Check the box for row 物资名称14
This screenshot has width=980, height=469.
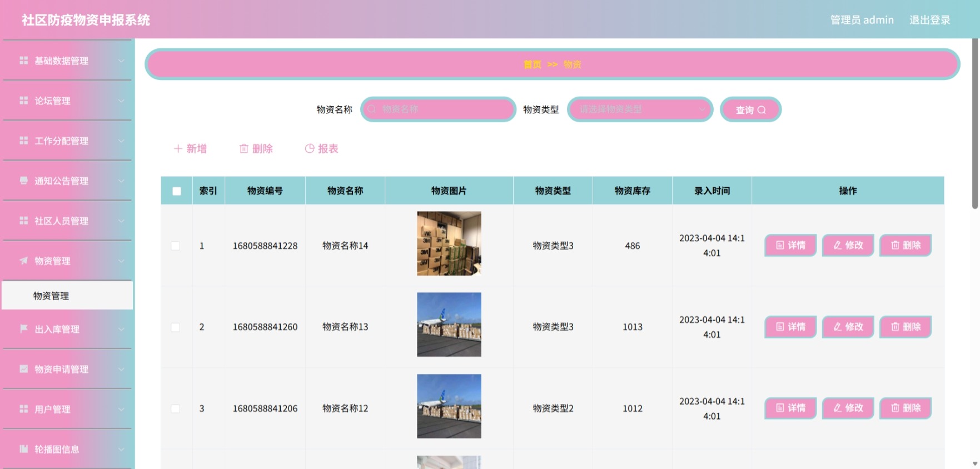[176, 246]
